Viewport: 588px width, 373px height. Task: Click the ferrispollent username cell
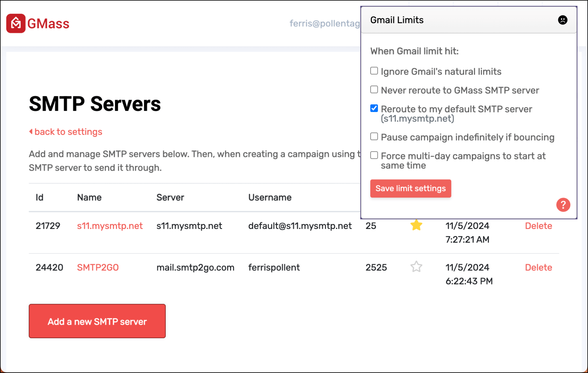[274, 267]
